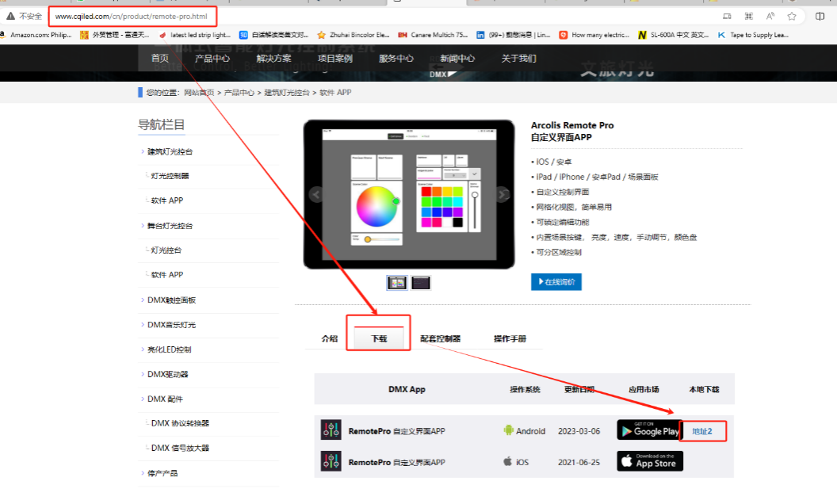Open the read aloud icon in address bar
The image size is (837, 504).
pos(770,16)
